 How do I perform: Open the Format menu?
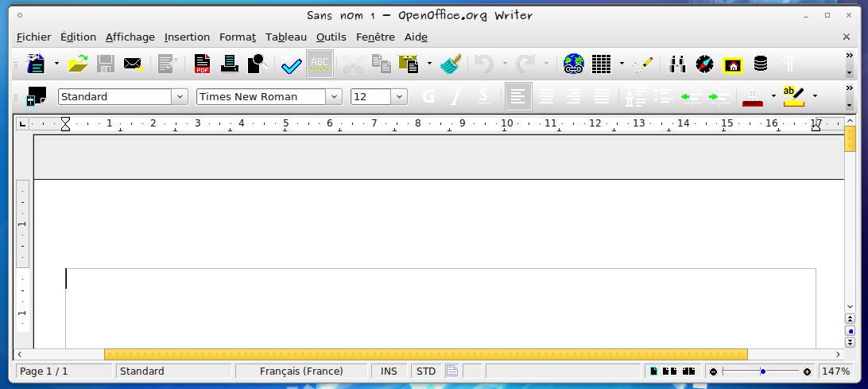click(x=238, y=37)
